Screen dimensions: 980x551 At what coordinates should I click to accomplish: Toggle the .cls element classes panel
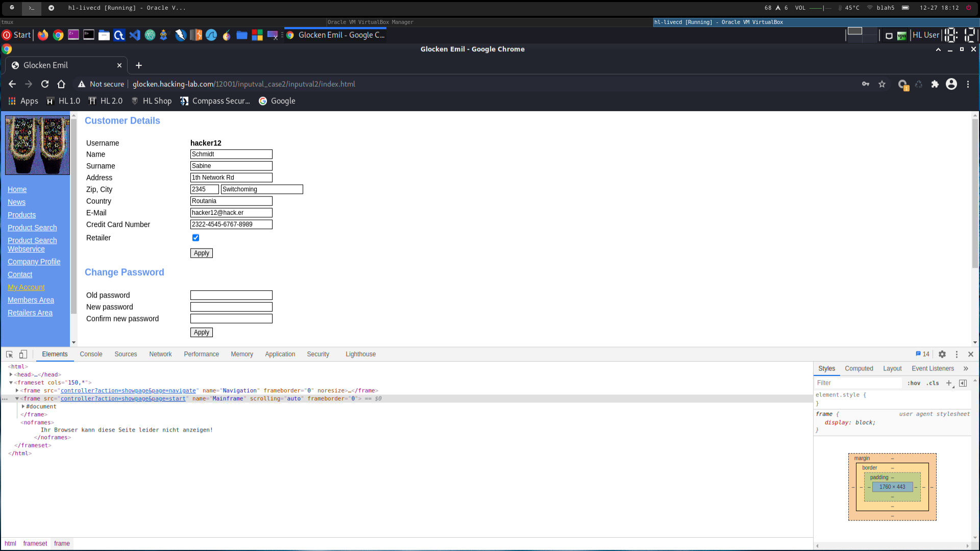(x=933, y=383)
